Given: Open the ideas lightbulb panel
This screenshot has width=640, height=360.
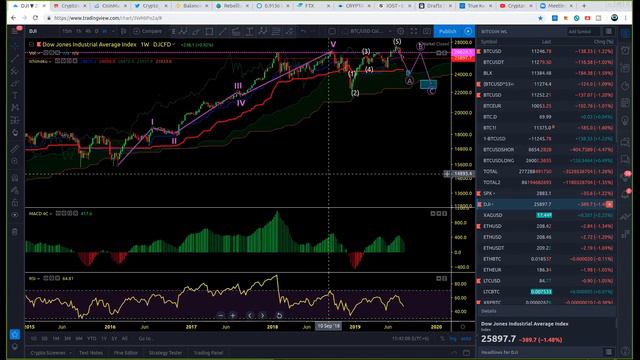Looking at the screenshot, I should 625,120.
